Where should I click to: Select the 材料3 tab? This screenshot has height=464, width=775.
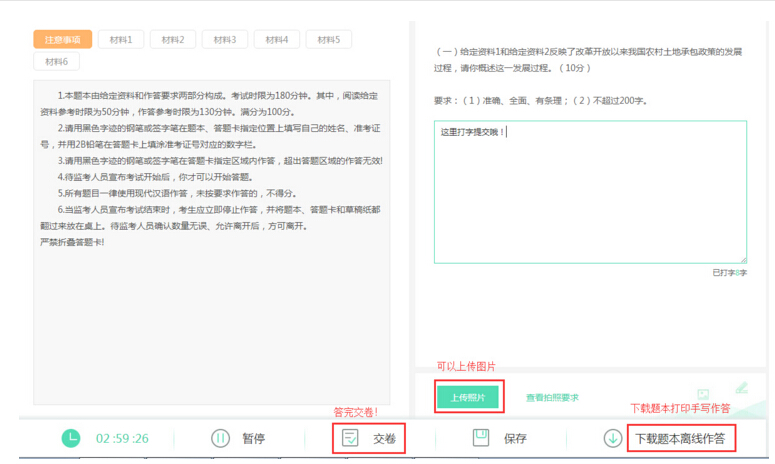pyautogui.click(x=225, y=39)
